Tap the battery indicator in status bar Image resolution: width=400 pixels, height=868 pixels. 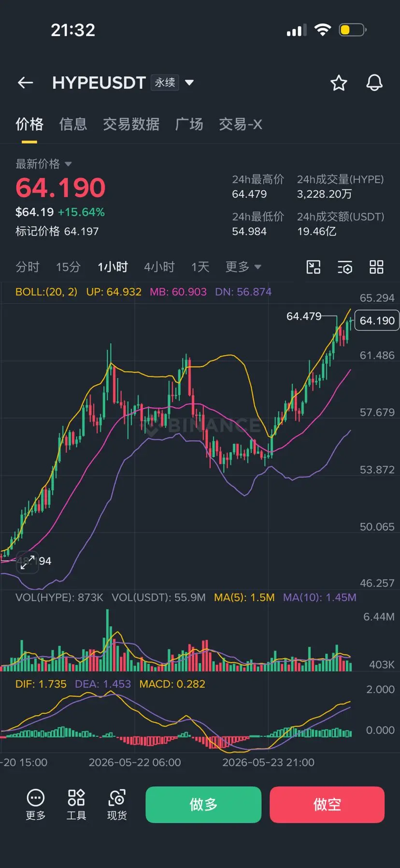pos(353,30)
